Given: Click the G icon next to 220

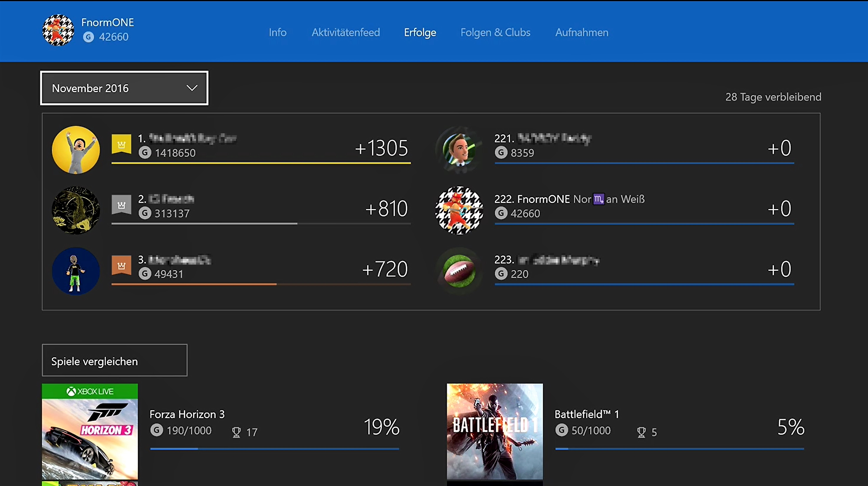Looking at the screenshot, I should 501,274.
